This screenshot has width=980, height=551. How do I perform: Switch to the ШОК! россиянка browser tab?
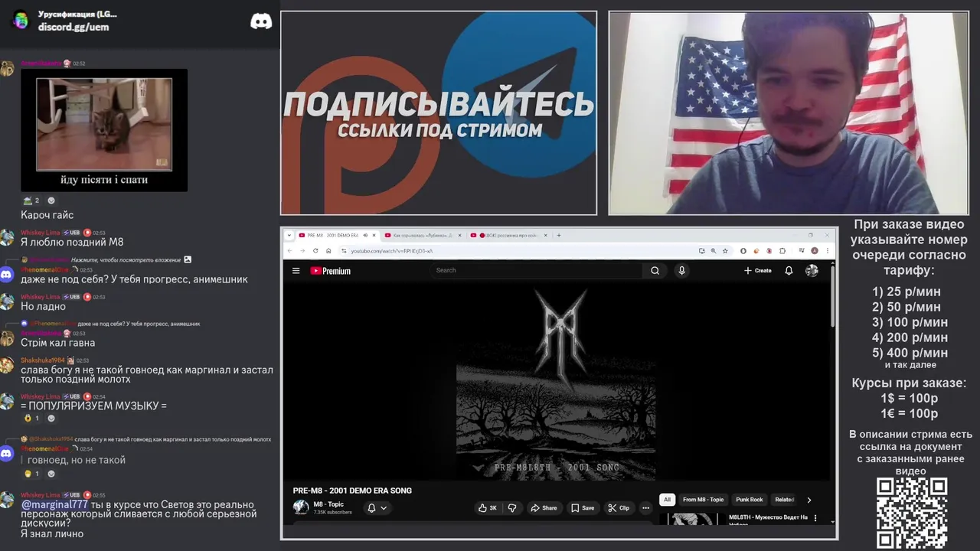pyautogui.click(x=508, y=235)
